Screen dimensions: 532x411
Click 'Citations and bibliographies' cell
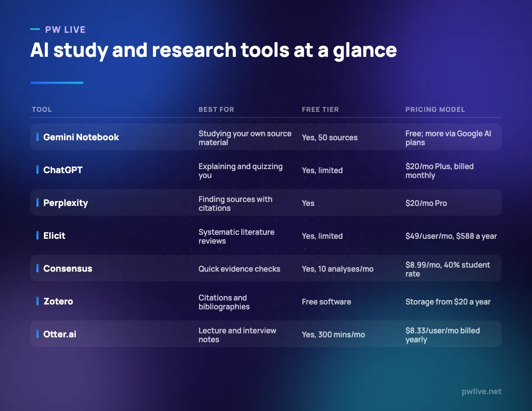point(224,302)
